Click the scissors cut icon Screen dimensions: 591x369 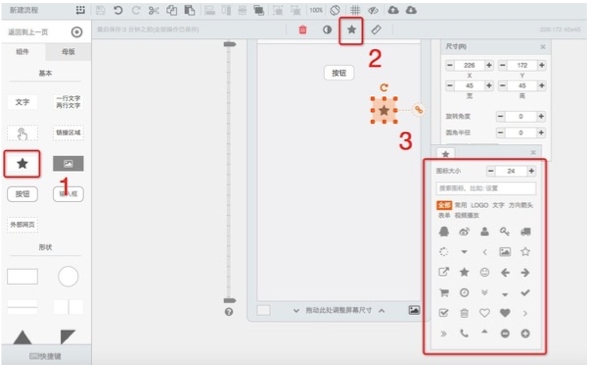pyautogui.click(x=153, y=11)
